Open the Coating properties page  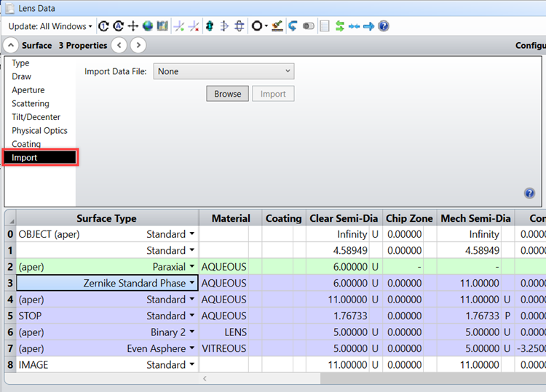(26, 144)
